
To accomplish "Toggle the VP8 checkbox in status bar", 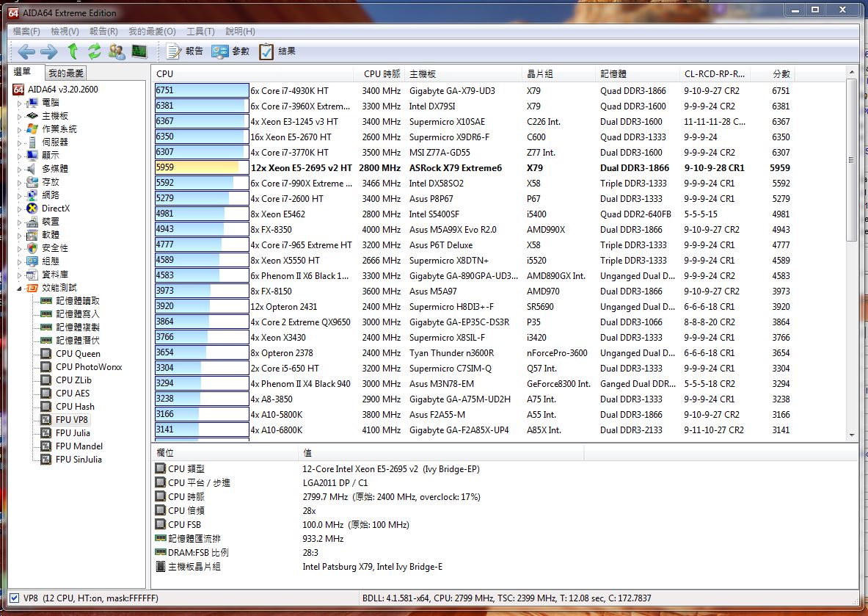I will (15, 598).
